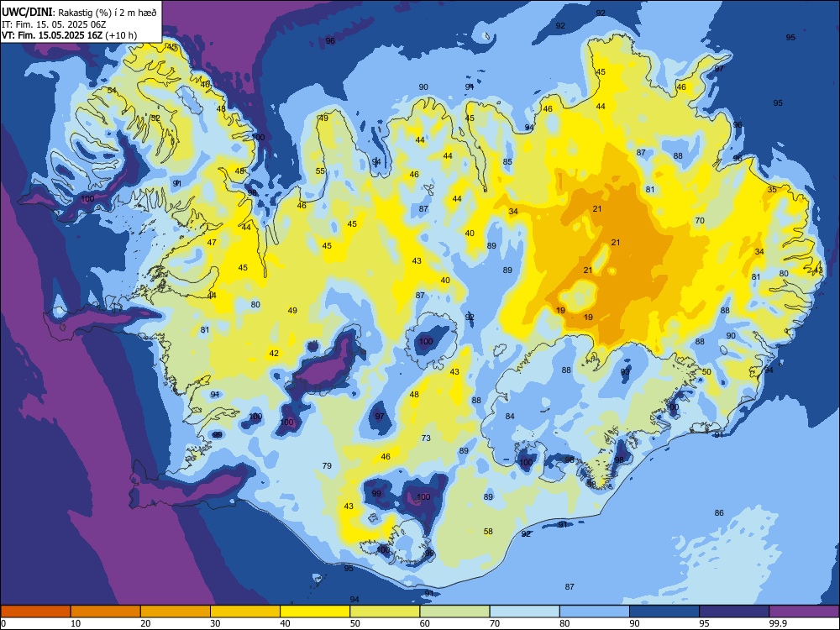The height and width of the screenshot is (630, 840).
Task: Click the '50' humidity value on the map
Action: 706,372
